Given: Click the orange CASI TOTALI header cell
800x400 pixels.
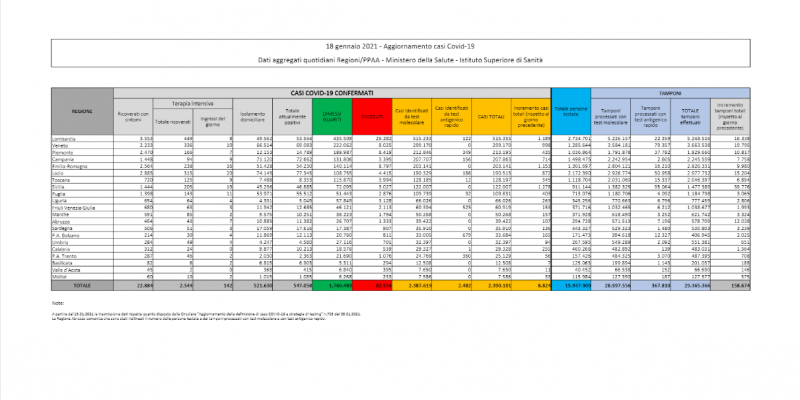Looking at the screenshot, I should [491, 113].
